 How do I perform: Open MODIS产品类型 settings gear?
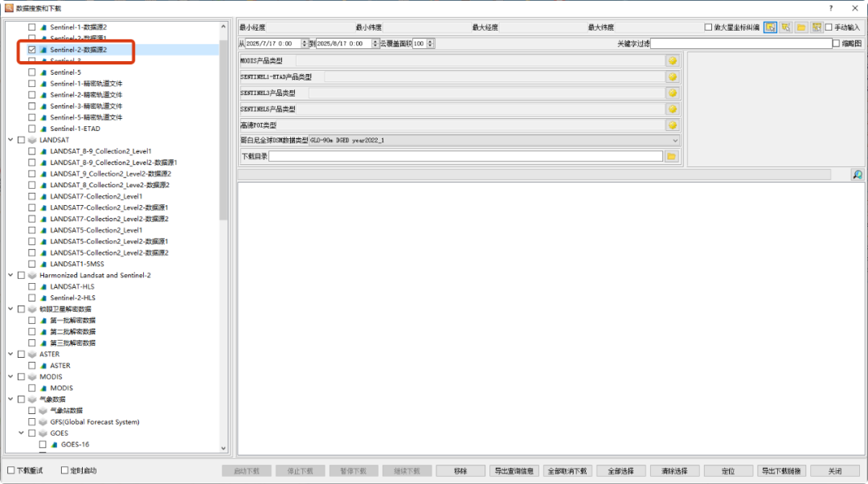673,61
